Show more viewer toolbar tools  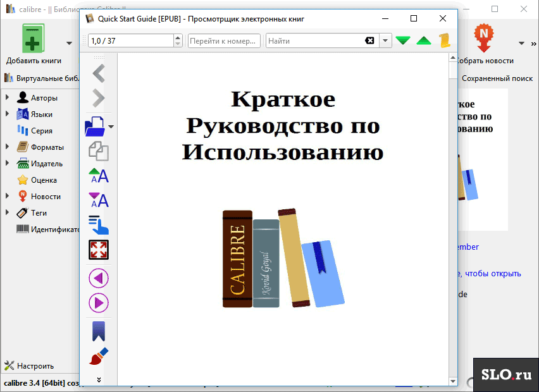point(99,379)
